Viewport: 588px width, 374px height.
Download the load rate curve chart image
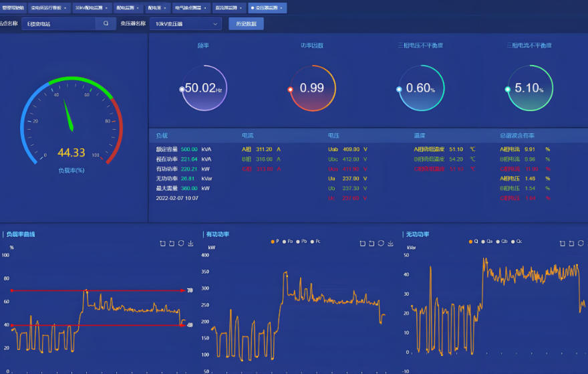(x=191, y=244)
